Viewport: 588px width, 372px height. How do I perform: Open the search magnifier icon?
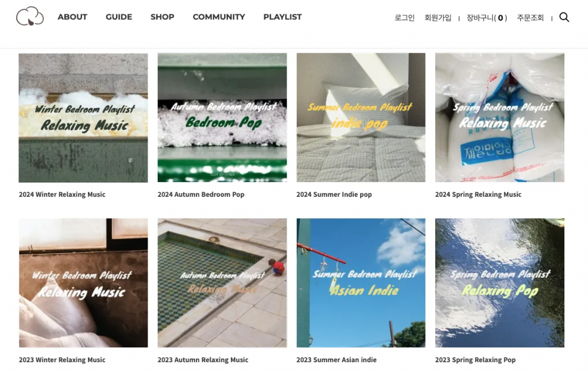[x=564, y=17]
